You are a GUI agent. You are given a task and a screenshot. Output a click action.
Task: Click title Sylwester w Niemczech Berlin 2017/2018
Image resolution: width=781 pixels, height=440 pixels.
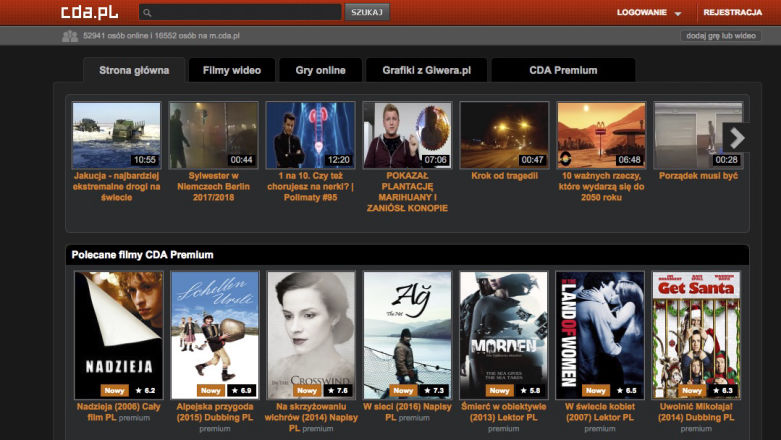[x=213, y=186]
